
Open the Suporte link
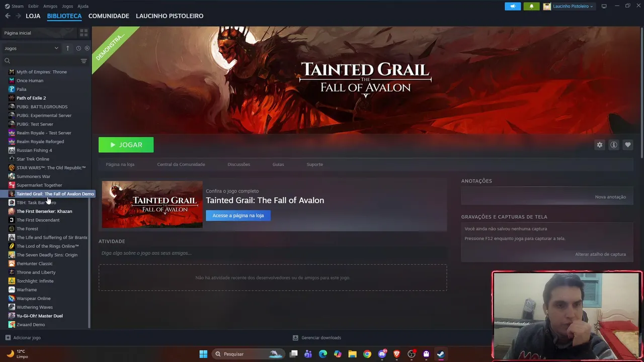tap(315, 164)
